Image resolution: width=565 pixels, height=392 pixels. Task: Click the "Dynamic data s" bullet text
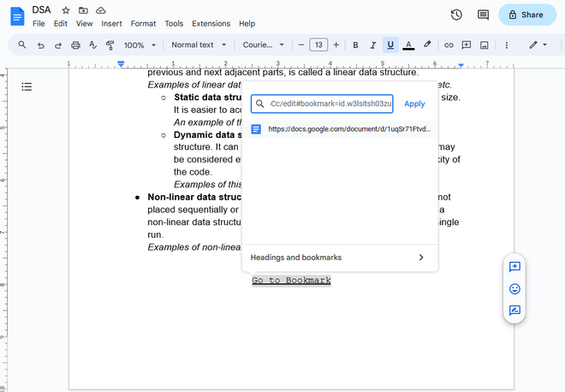point(207,134)
